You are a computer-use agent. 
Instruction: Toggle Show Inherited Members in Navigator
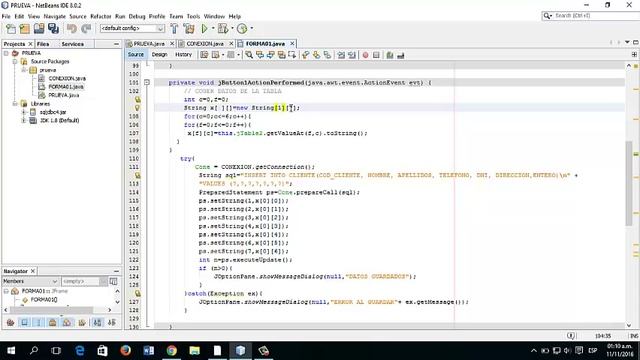pos(11,323)
